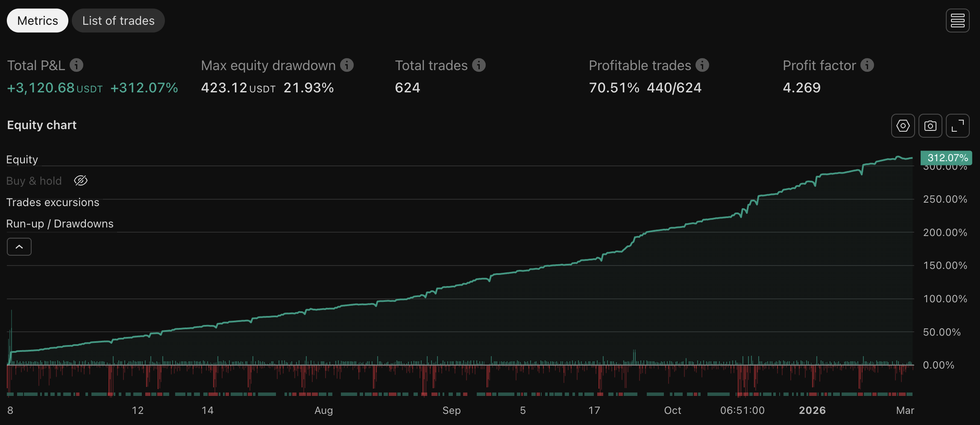Toggle the Buy & hold legend label
Image resolution: width=980 pixels, height=425 pixels.
pos(34,181)
